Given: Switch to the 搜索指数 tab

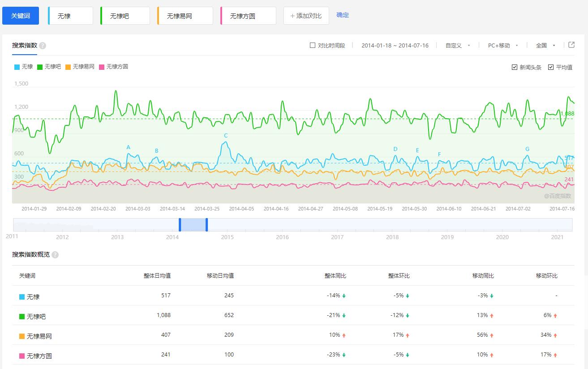Looking at the screenshot, I should coord(25,46).
